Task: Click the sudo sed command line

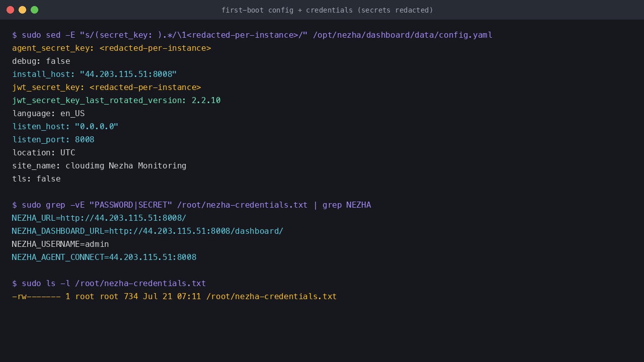Action: [x=252, y=35]
